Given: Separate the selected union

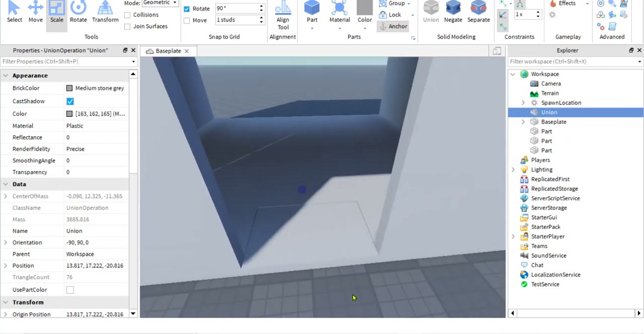Looking at the screenshot, I should (x=478, y=13).
